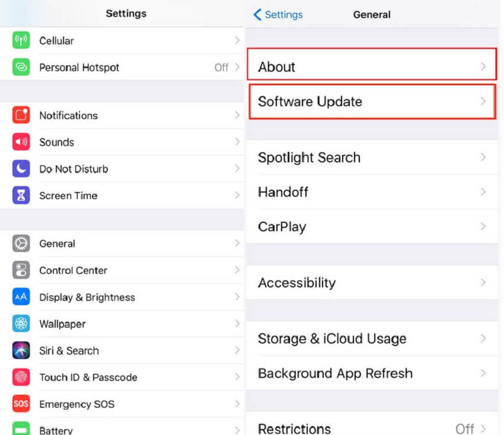Expand the CarPlay row chevron
The width and height of the screenshot is (504, 435).
point(483,226)
